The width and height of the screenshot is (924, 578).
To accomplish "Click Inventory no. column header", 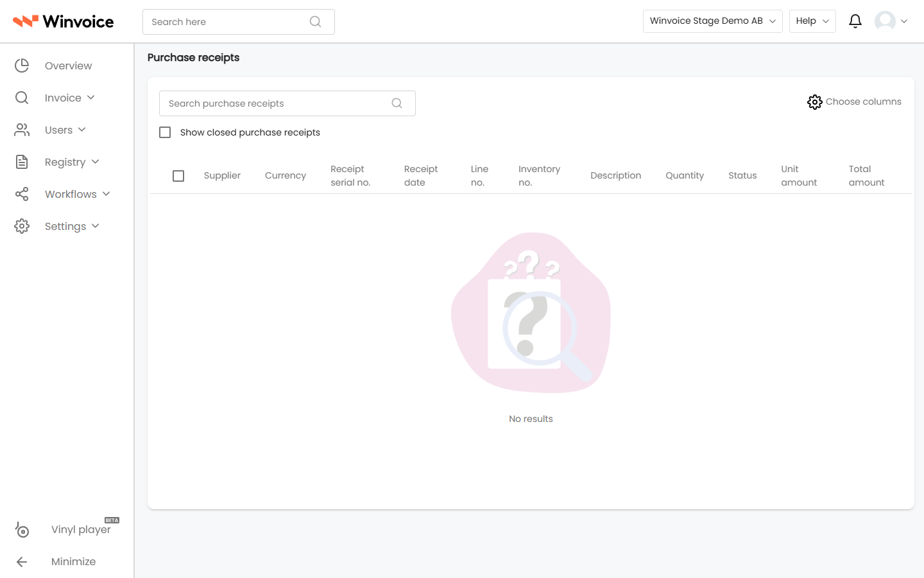I will point(539,175).
